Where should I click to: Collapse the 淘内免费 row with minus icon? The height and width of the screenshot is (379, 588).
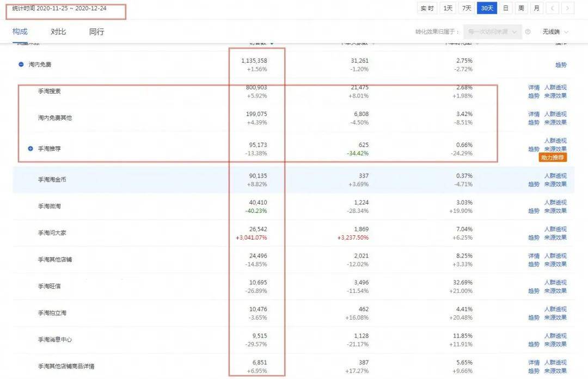pyautogui.click(x=21, y=64)
